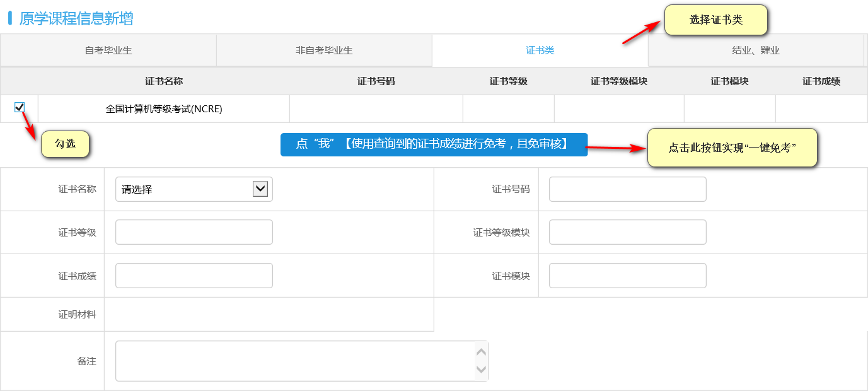The image size is (868, 391).
Task: Uncheck the NCRE certificate row checkbox
Action: (19, 108)
